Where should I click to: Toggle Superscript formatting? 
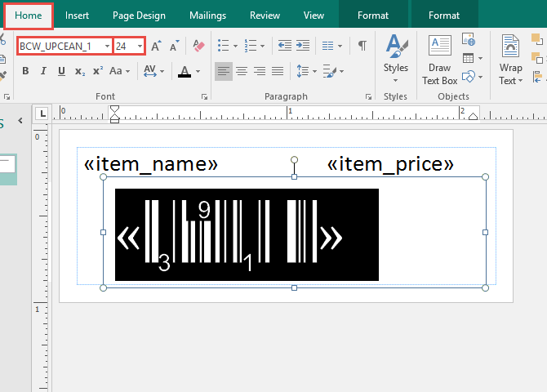[x=98, y=71]
